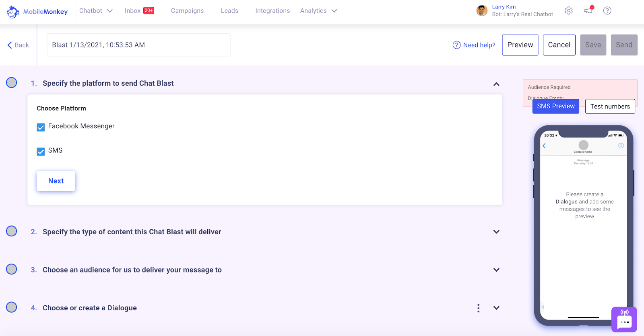
Task: Click the step 3 audience heading
Action: tap(132, 270)
